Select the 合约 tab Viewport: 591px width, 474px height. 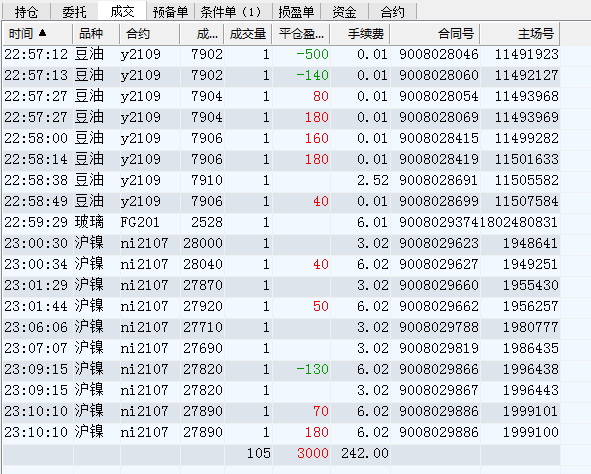tap(392, 11)
